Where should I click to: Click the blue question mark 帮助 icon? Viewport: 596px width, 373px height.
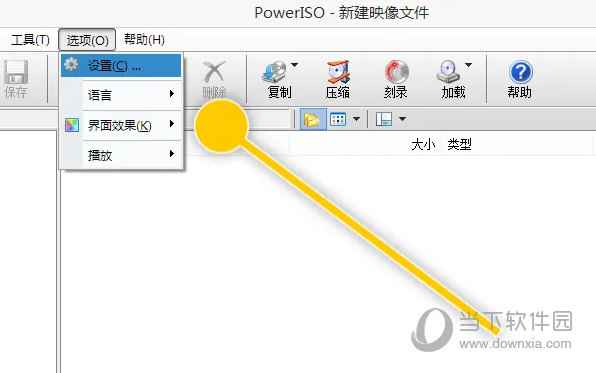(520, 72)
